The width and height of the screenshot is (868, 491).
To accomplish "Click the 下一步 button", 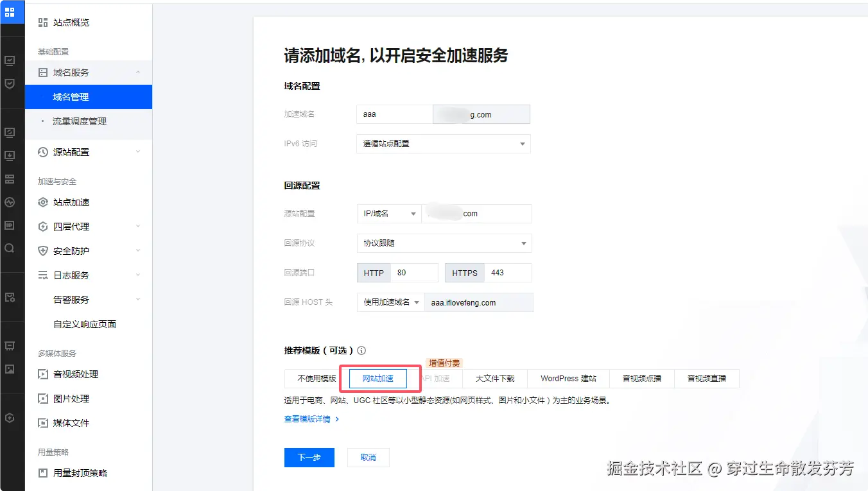I will pos(309,457).
